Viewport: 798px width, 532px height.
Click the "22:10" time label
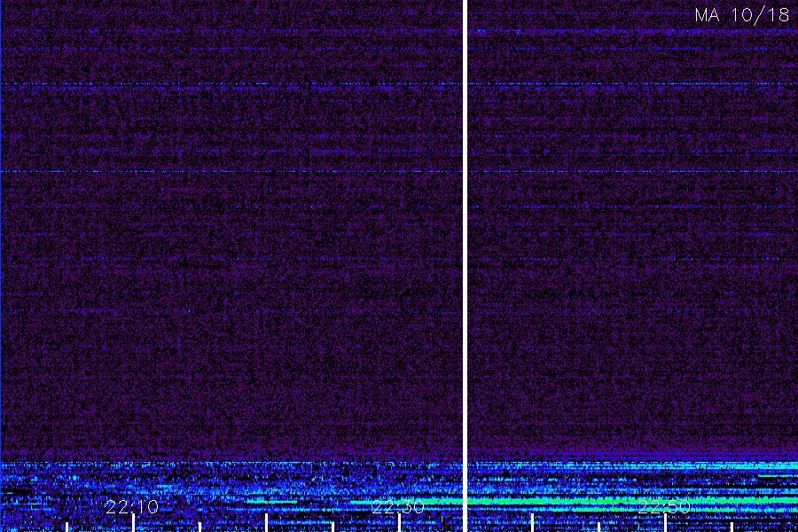pos(132,506)
